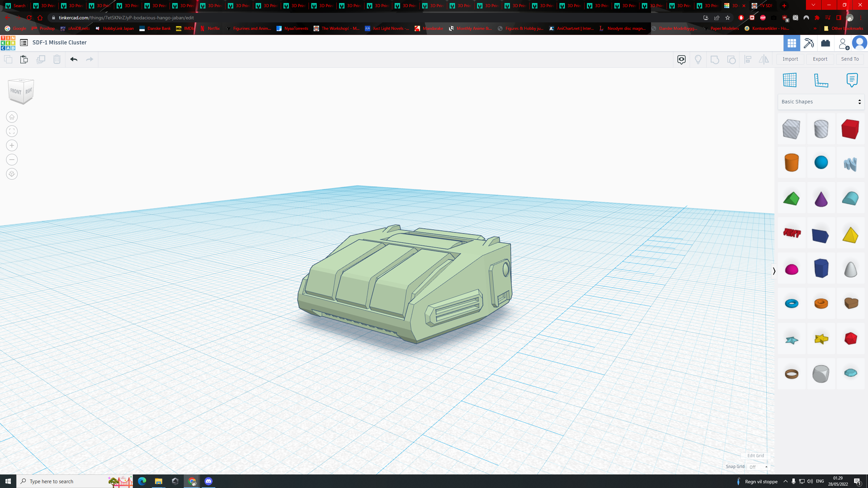Select the teal Round Roof shape
Screen dimensions: 868x488
(850, 199)
